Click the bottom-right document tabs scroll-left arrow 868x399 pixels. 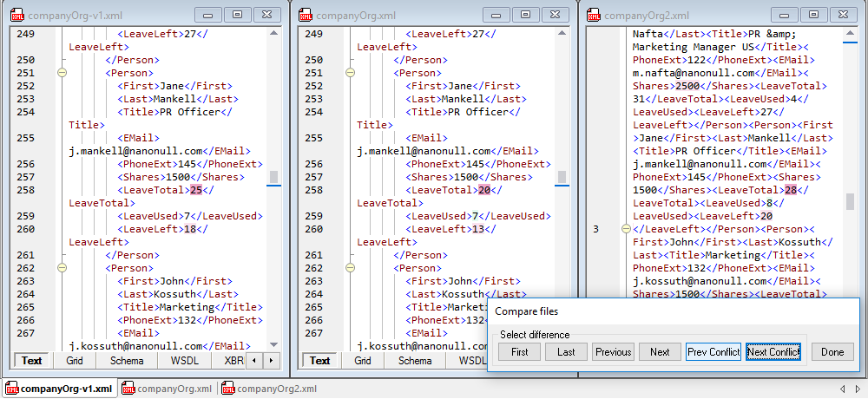[842, 389]
